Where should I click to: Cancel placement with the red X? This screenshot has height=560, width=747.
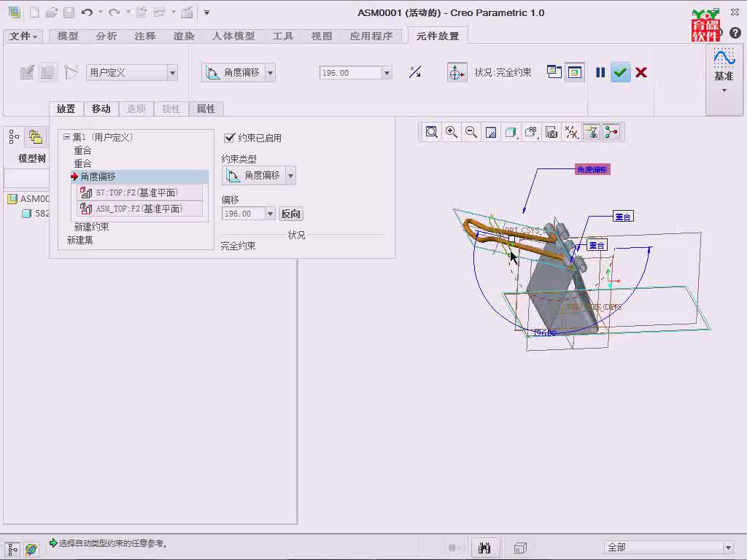[641, 72]
